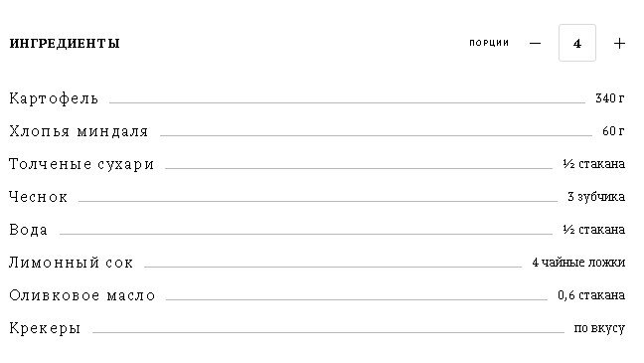Image resolution: width=644 pixels, height=363 pixels.
Task: Select the Картофель ingredient
Action: point(54,98)
